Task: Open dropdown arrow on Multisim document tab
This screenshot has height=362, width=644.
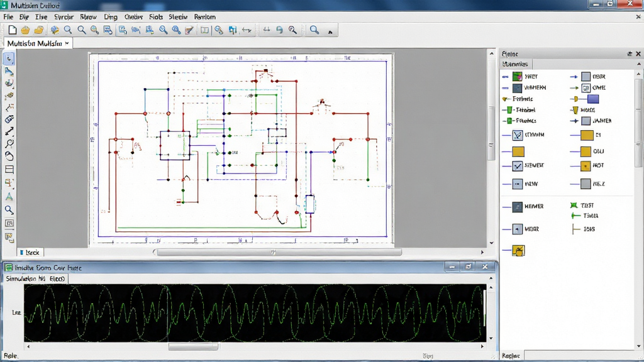Action: (67, 43)
